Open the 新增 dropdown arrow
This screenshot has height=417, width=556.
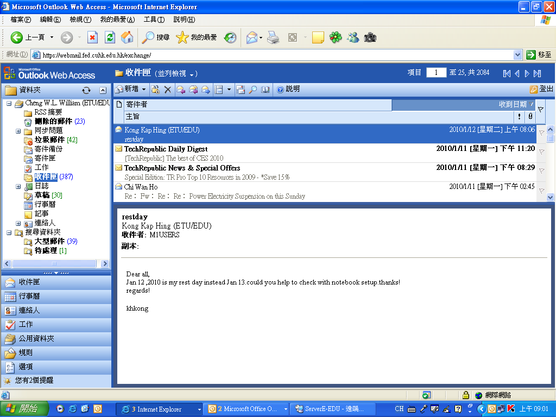(x=144, y=89)
